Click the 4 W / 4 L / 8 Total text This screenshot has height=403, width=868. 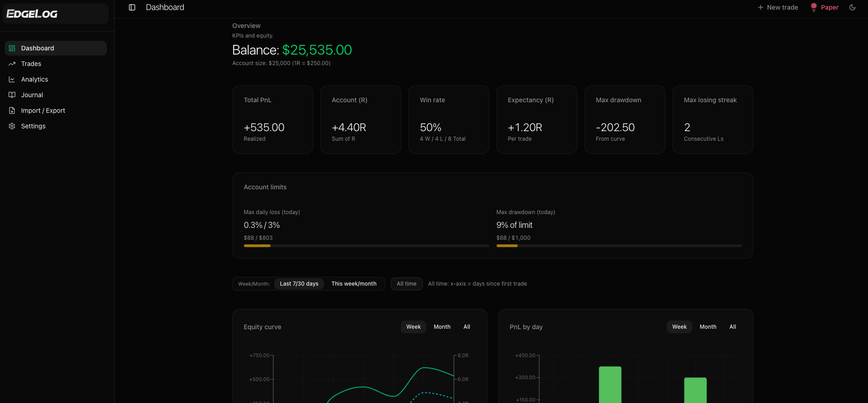click(x=442, y=139)
